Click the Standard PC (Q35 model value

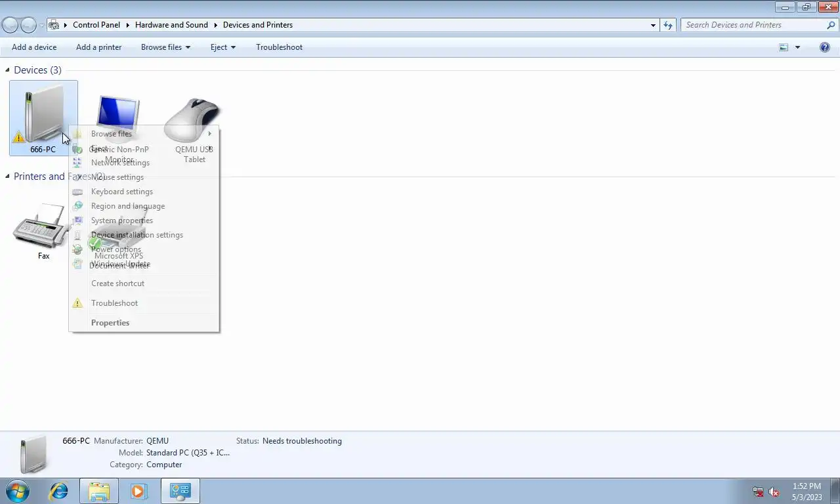tap(188, 453)
